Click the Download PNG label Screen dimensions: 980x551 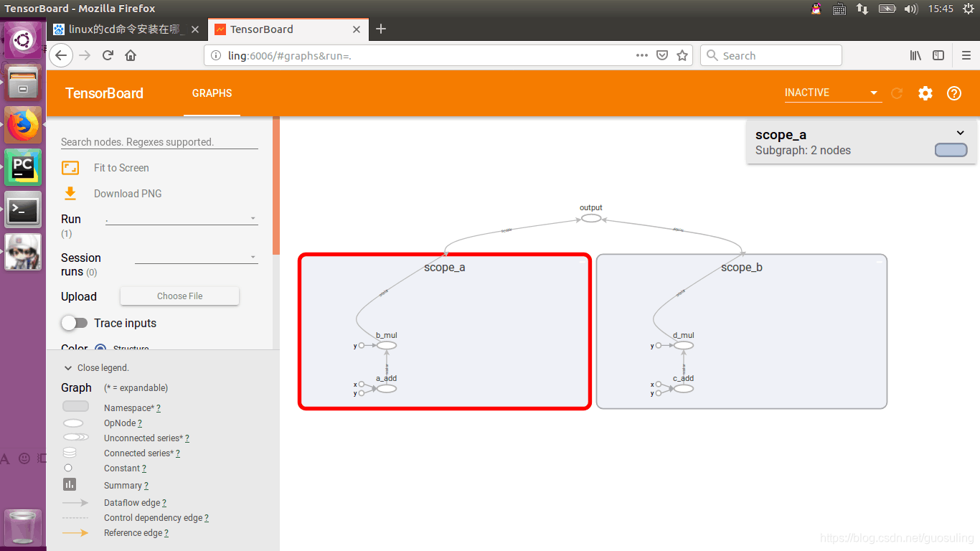coord(128,194)
